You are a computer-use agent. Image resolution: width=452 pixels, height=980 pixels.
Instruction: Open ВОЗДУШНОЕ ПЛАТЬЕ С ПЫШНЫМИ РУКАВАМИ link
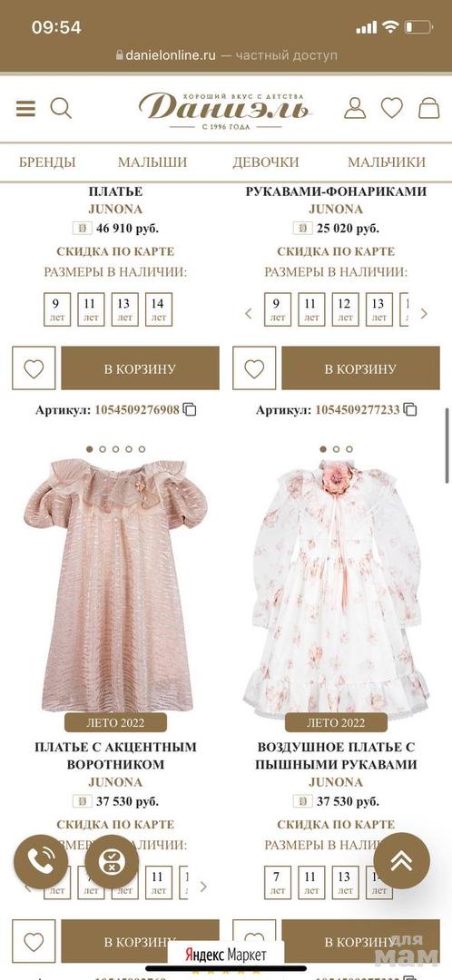click(x=337, y=755)
